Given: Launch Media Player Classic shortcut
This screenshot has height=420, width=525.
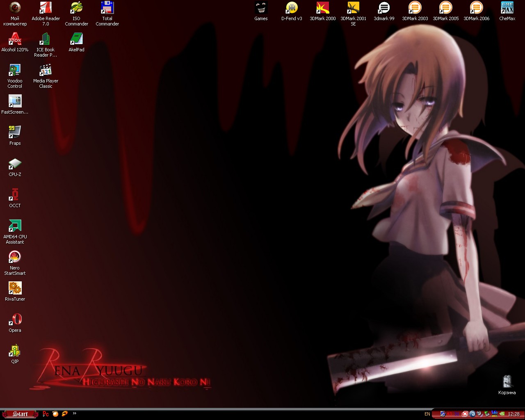Looking at the screenshot, I should pyautogui.click(x=46, y=76).
